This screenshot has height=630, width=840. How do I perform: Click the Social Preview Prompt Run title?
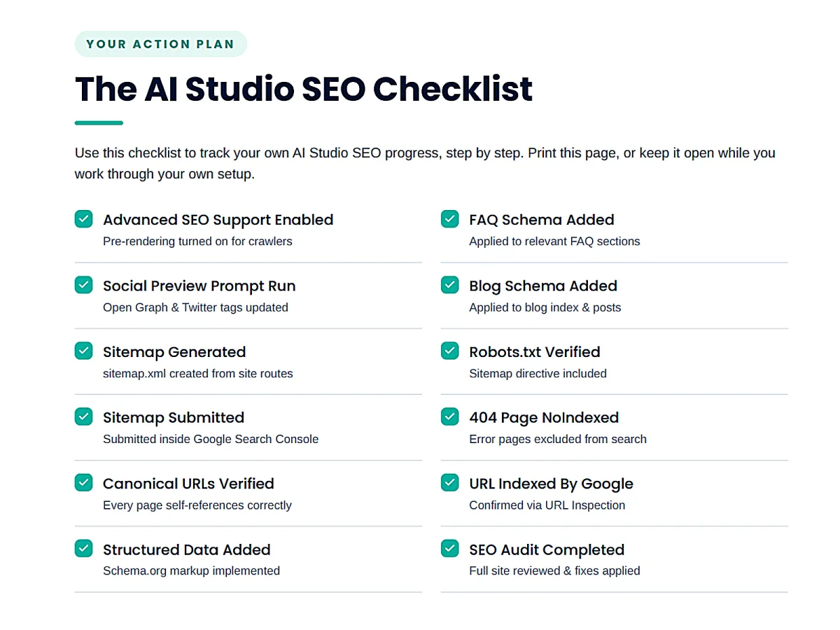[199, 286]
